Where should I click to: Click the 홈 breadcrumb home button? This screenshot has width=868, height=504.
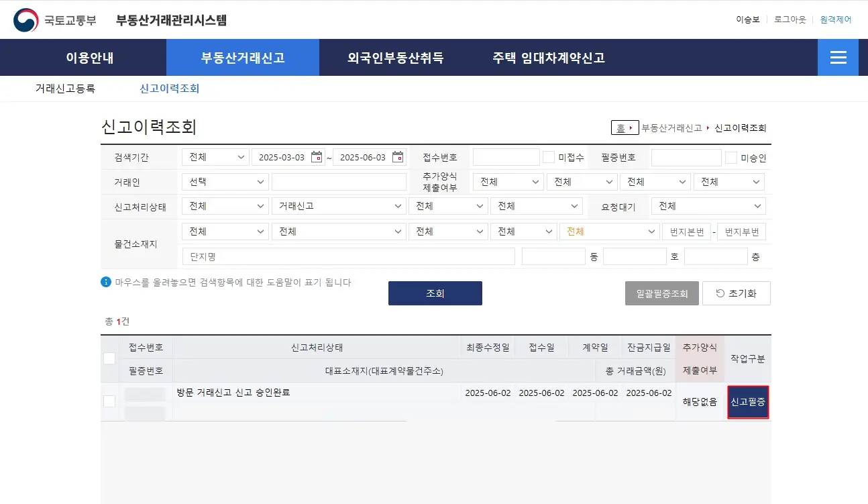coord(623,128)
